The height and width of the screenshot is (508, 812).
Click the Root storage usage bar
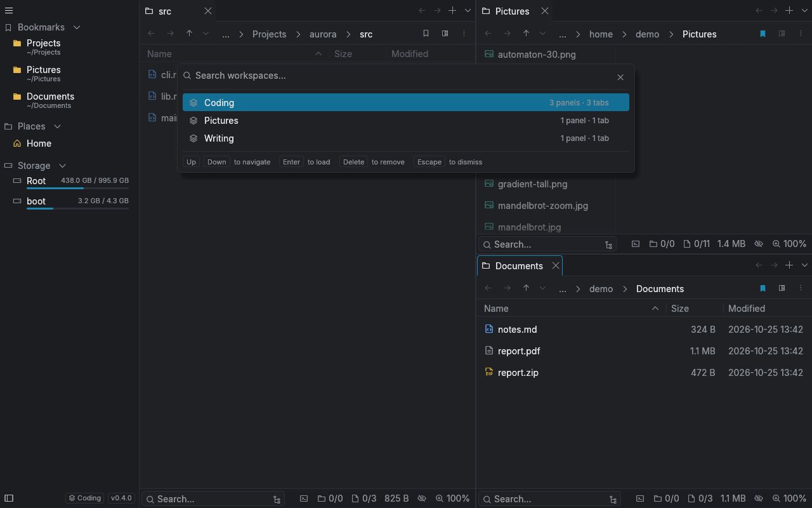tap(77, 188)
